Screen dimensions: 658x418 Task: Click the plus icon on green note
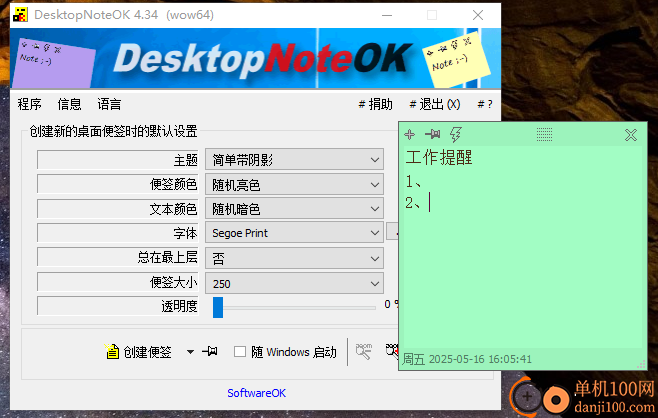(x=409, y=135)
